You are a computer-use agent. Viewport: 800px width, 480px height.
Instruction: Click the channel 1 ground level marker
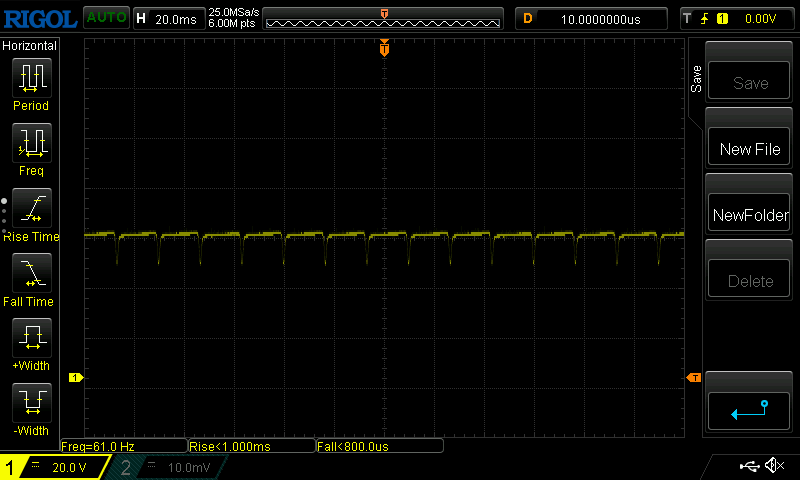click(x=76, y=377)
